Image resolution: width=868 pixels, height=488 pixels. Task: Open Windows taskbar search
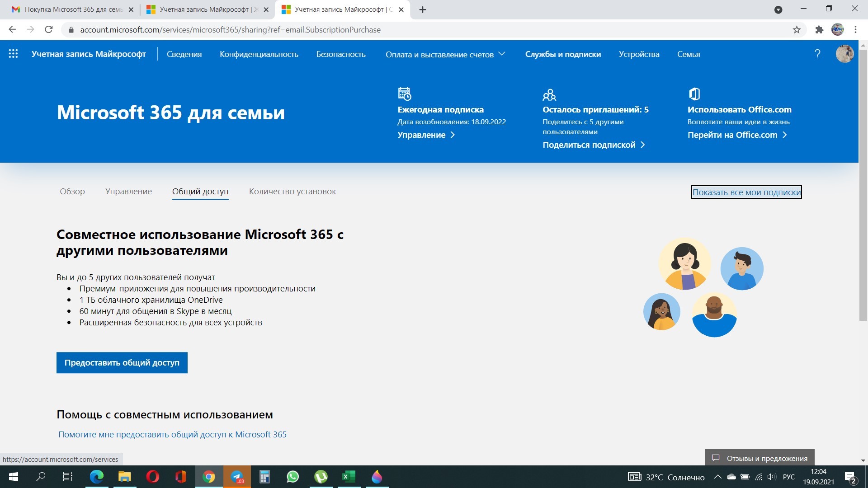(41, 477)
